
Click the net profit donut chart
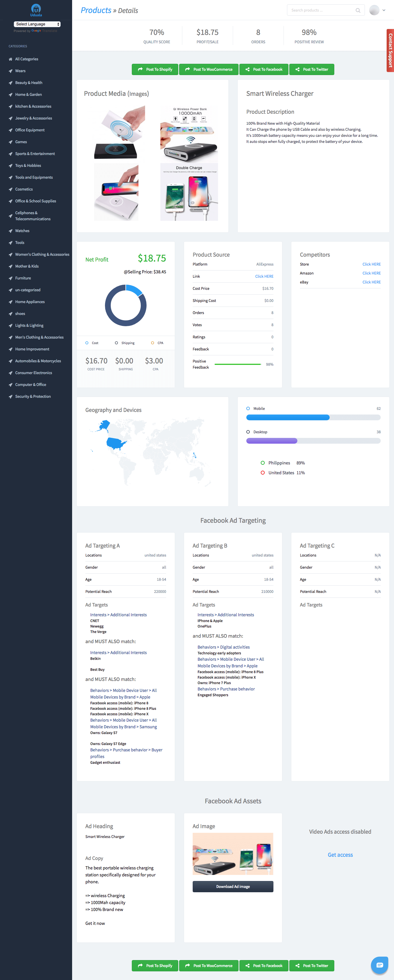[x=125, y=305]
